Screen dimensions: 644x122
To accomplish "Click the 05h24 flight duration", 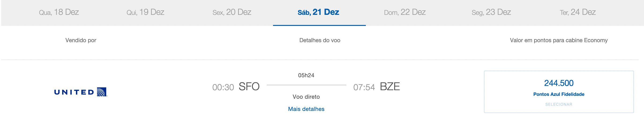I will pyautogui.click(x=306, y=75).
